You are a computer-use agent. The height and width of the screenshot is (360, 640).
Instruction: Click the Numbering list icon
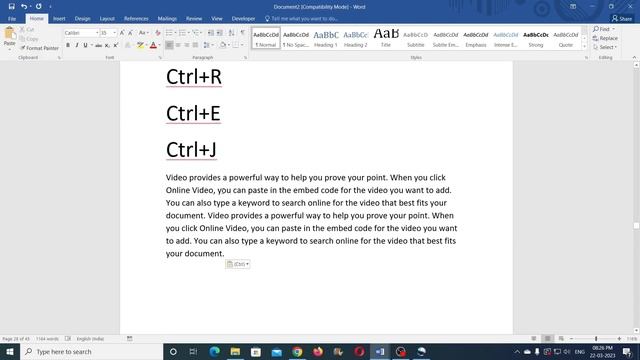tap(182, 33)
